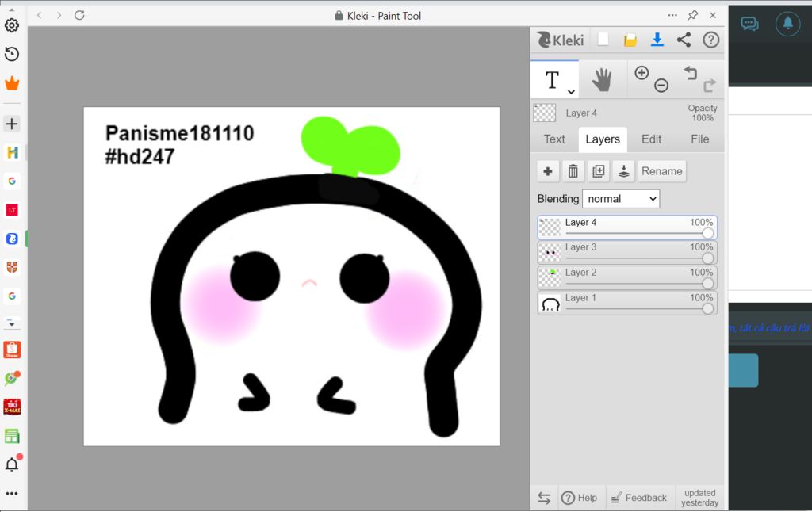Click the Rename layer button
The image size is (812, 512).
pos(662,171)
